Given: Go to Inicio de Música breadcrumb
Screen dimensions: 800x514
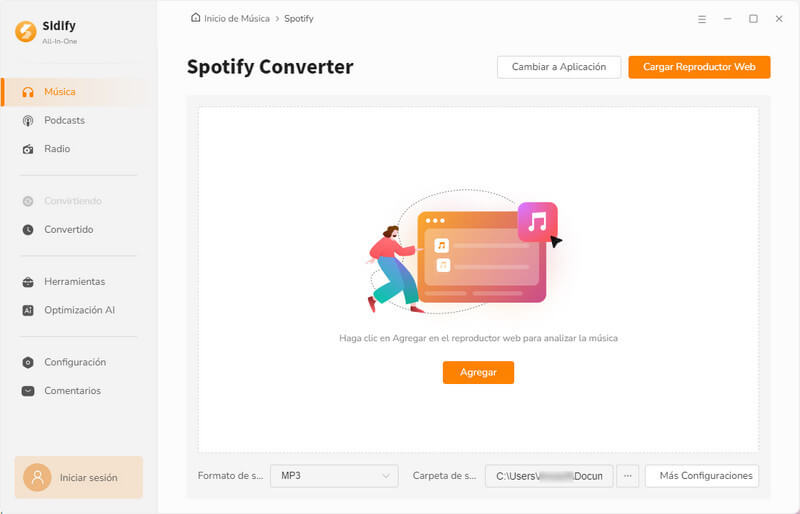Looking at the screenshot, I should (x=237, y=18).
